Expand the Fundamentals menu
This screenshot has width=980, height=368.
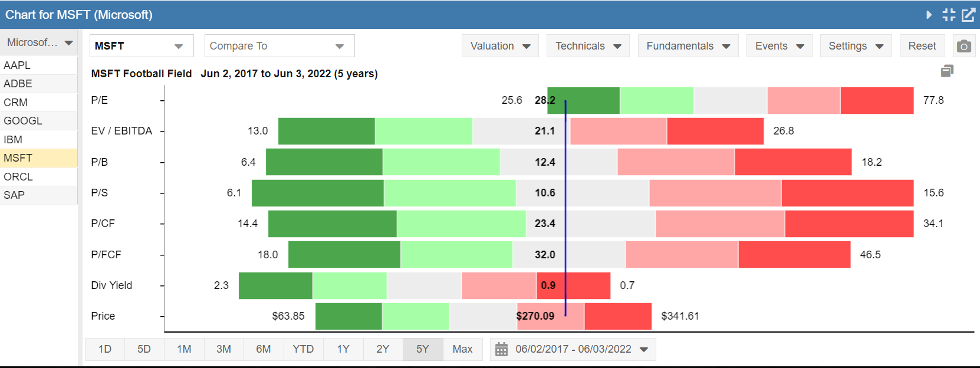[688, 46]
